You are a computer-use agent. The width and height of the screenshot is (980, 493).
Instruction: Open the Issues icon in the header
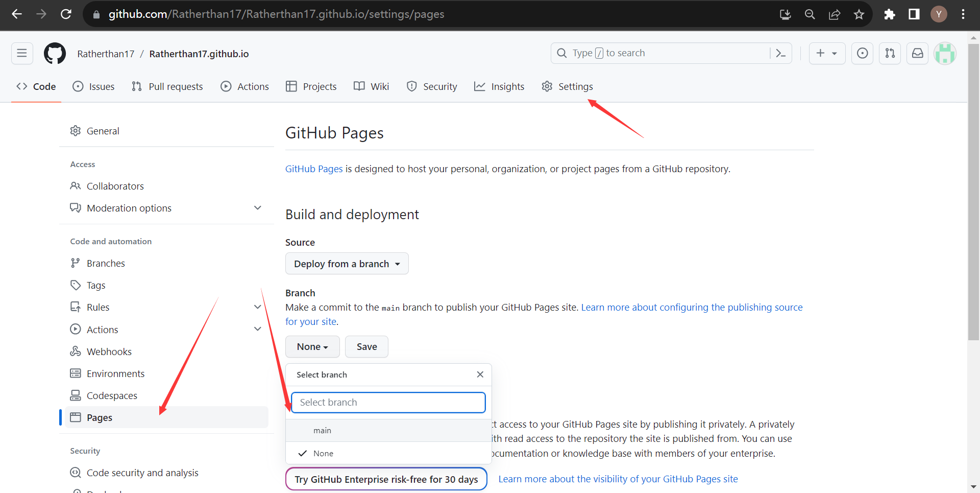tap(863, 53)
